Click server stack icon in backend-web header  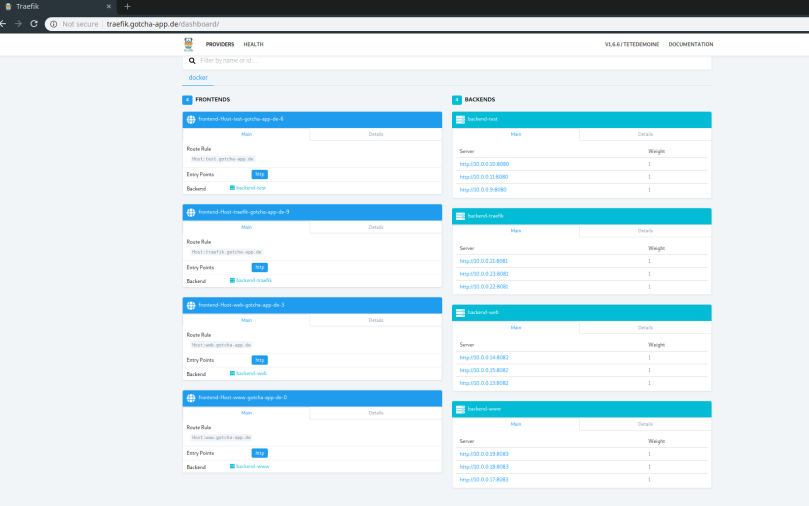[x=460, y=313]
